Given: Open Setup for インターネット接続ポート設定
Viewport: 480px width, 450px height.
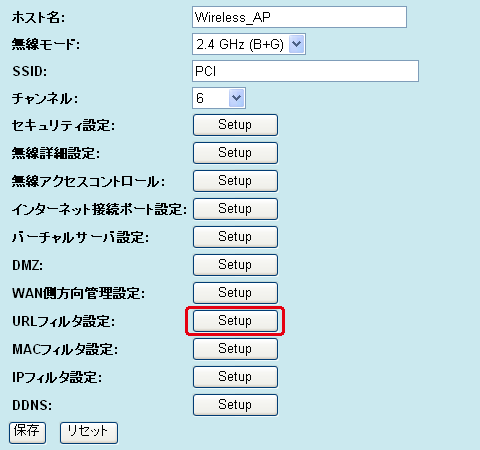Looking at the screenshot, I should point(235,209).
